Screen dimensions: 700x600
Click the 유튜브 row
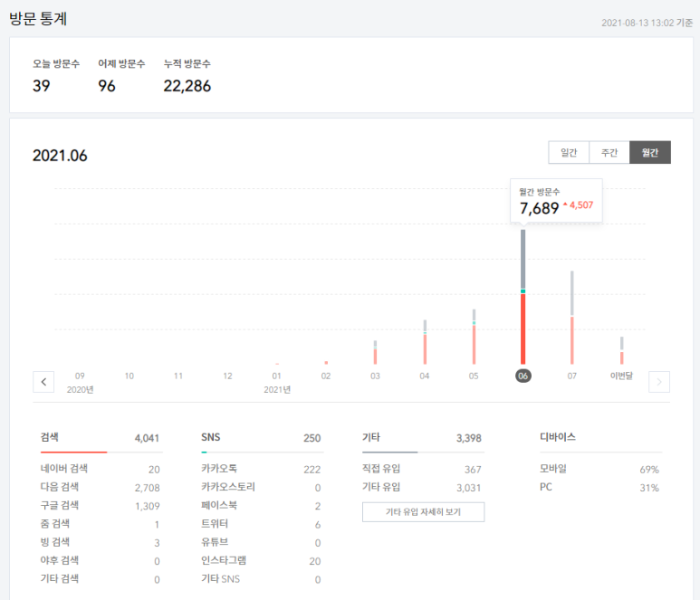point(261,542)
